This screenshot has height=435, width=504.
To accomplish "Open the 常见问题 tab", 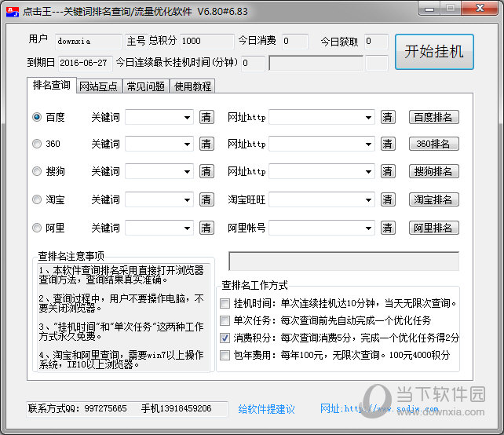I will pos(146,86).
